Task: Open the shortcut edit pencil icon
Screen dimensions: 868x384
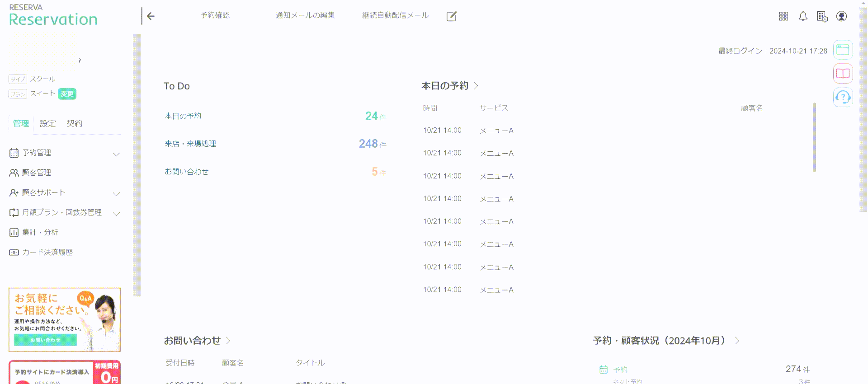Action: [x=451, y=16]
